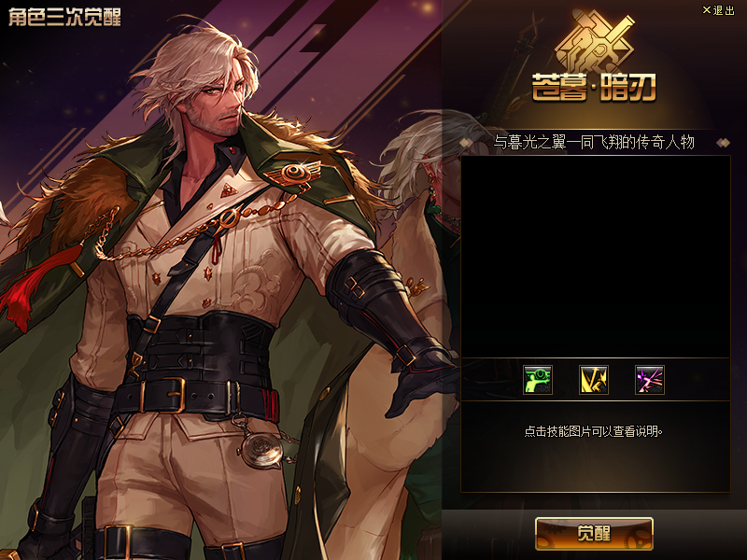Click the 点击技能图片可以查看说明 hint text
Image resolution: width=747 pixels, height=560 pixels.
(593, 431)
